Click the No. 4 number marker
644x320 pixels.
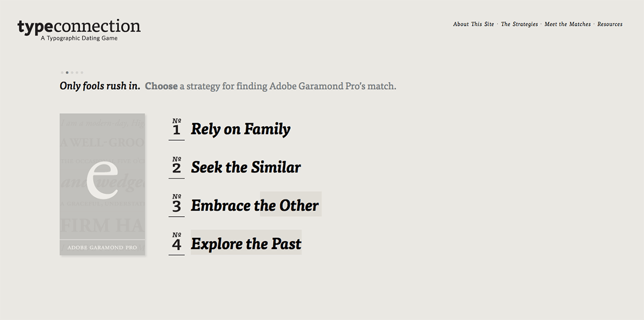point(177,242)
